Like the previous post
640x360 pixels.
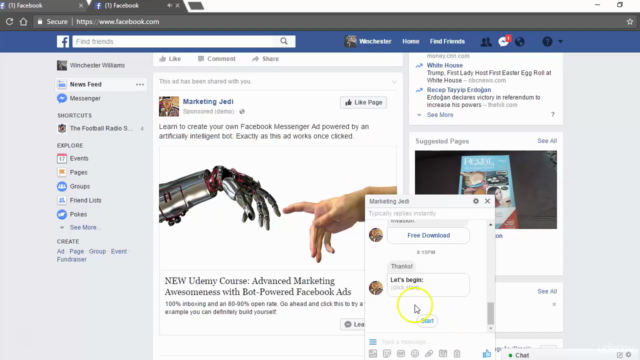tap(170, 59)
